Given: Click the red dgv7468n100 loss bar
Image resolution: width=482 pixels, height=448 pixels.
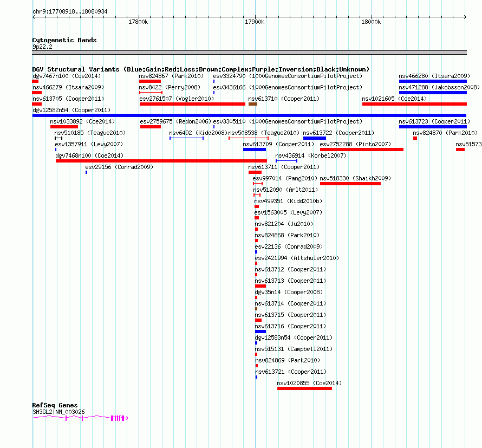Looking at the screenshot, I should tap(161, 161).
